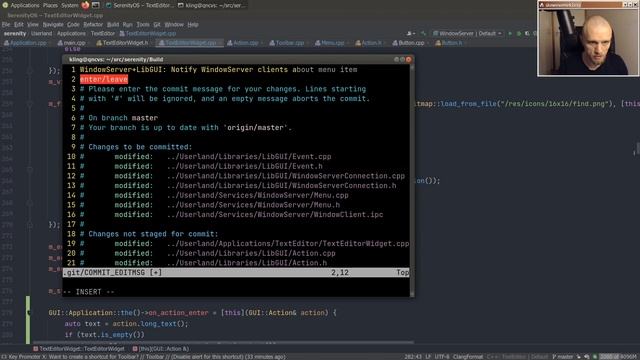Click the Key Promoter X notification in status bar

[144, 357]
